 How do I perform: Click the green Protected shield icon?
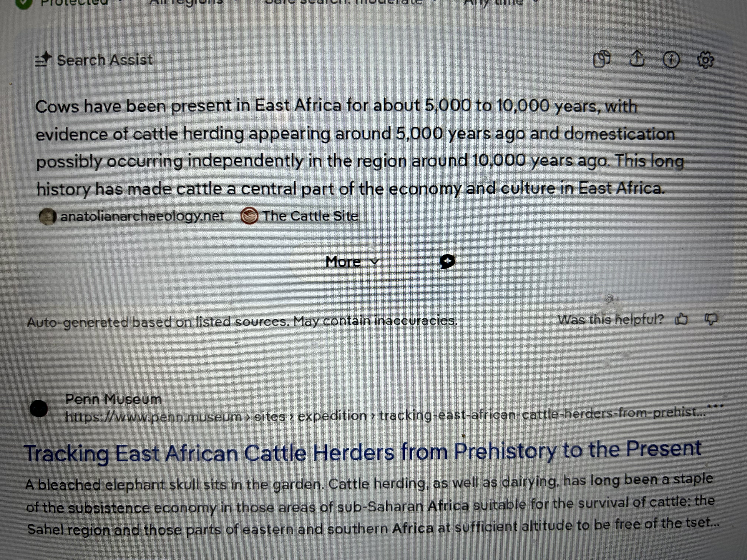pyautogui.click(x=24, y=3)
